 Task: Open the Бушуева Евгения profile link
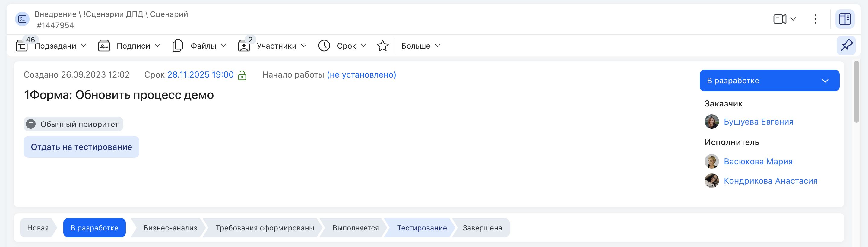click(x=758, y=122)
